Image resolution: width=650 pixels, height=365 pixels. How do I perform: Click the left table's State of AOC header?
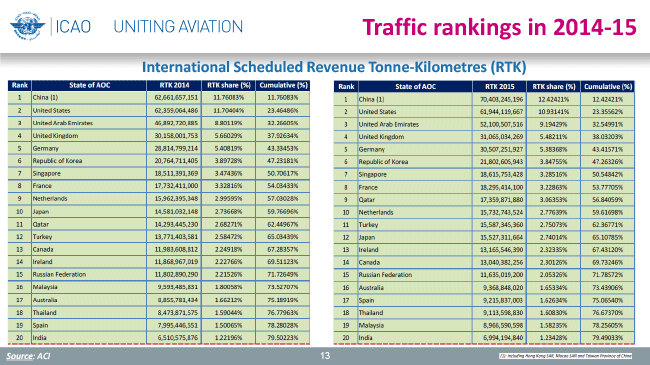tap(90, 85)
